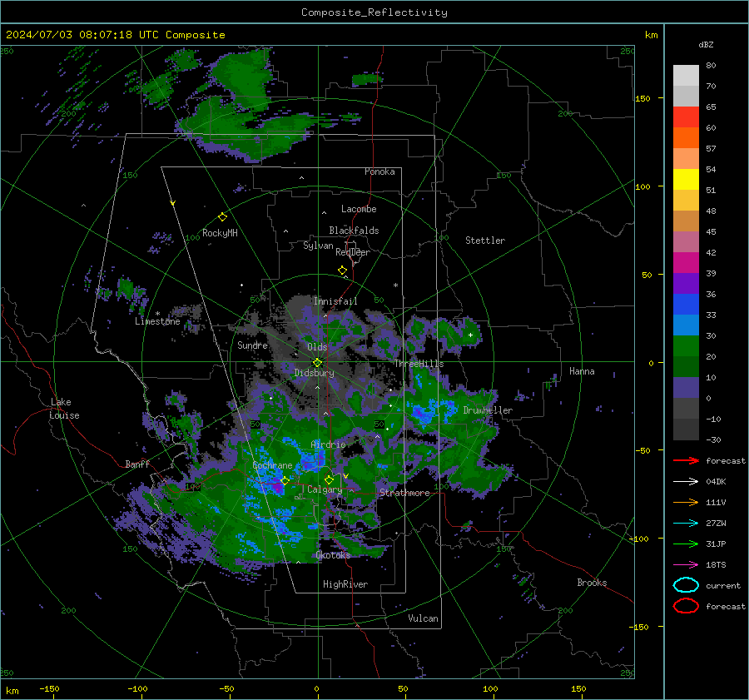Click the Cochrane city label
749x700 pixels.
click(272, 465)
